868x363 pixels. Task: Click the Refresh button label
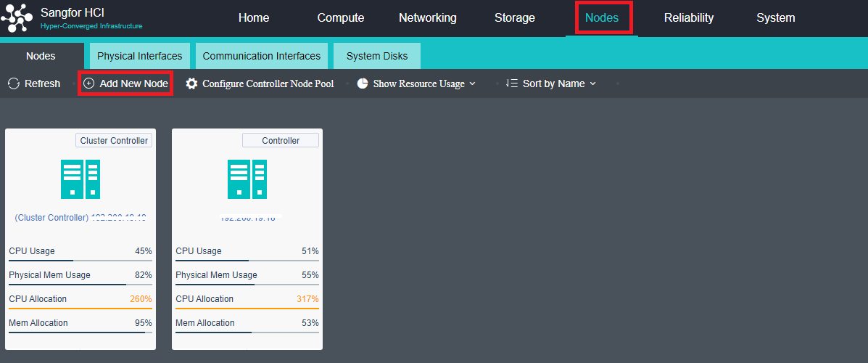43,83
